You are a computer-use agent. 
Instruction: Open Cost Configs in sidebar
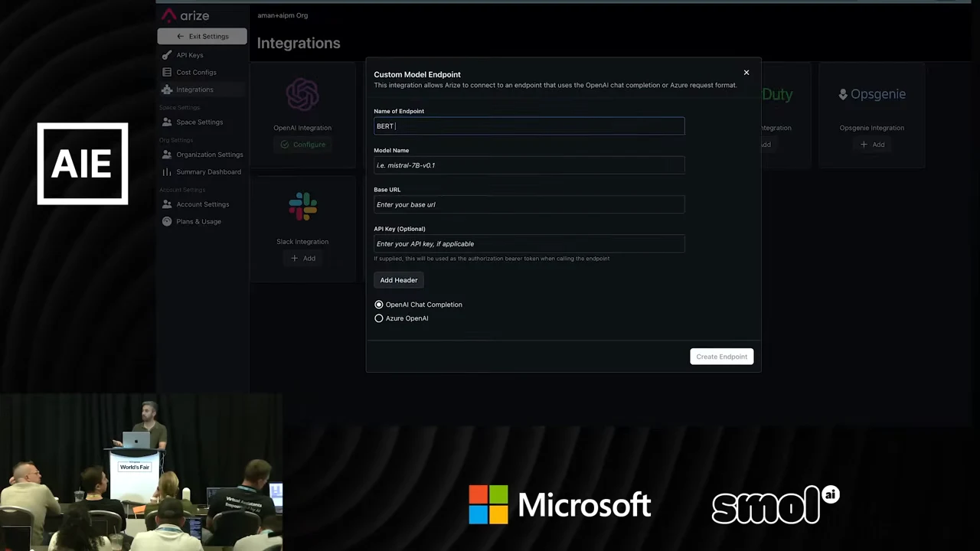196,72
